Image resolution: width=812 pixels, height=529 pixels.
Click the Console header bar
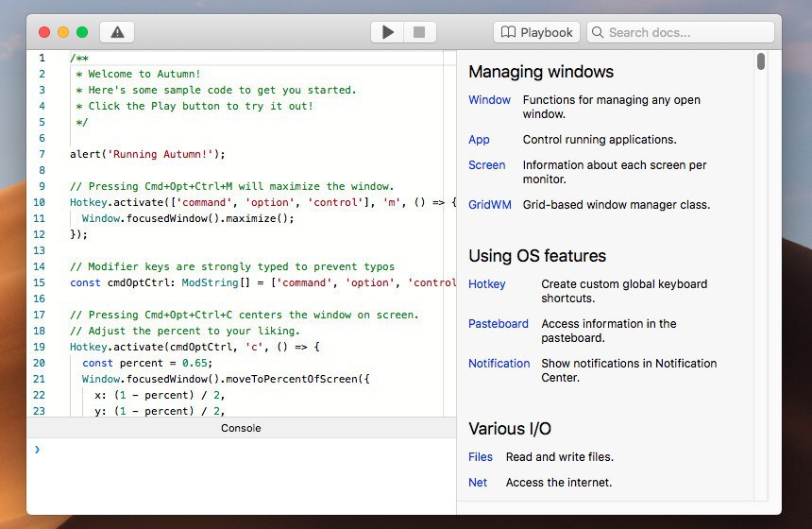(241, 428)
